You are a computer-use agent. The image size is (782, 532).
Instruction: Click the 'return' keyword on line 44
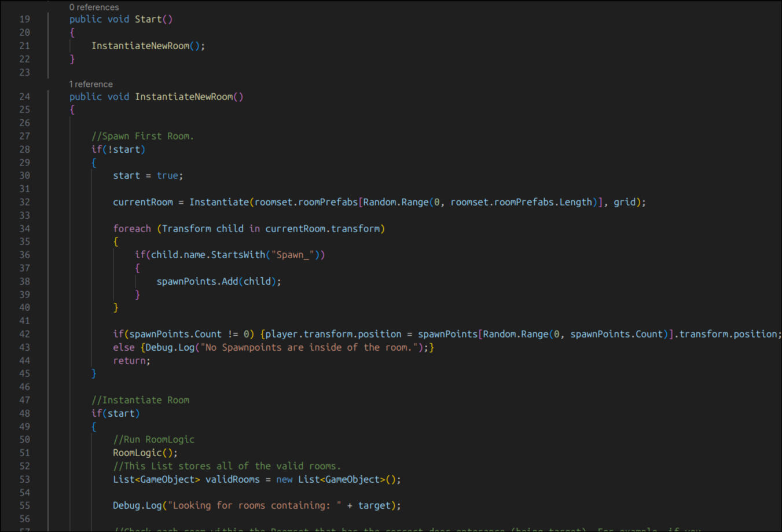(x=129, y=361)
